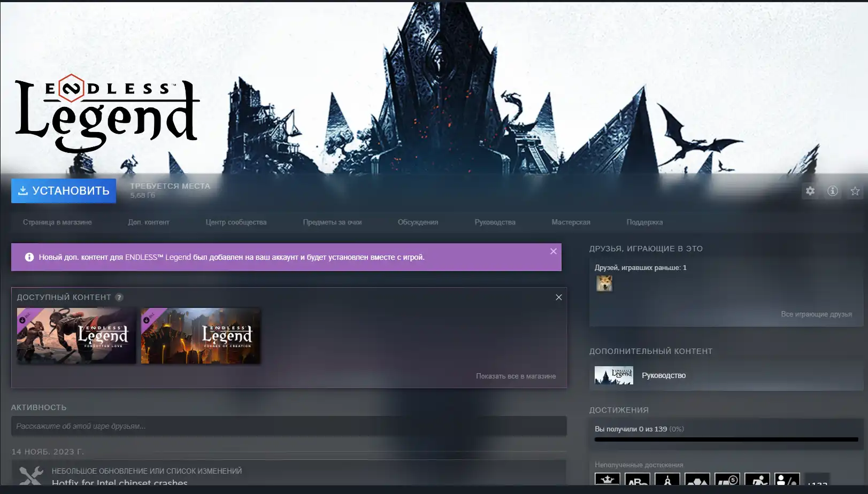Open the ABC letters achievement icon
The width and height of the screenshot is (868, 494).
click(x=637, y=479)
